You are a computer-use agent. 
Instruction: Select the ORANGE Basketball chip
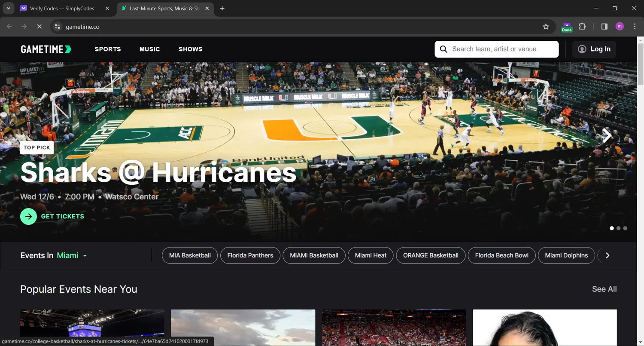[431, 255]
